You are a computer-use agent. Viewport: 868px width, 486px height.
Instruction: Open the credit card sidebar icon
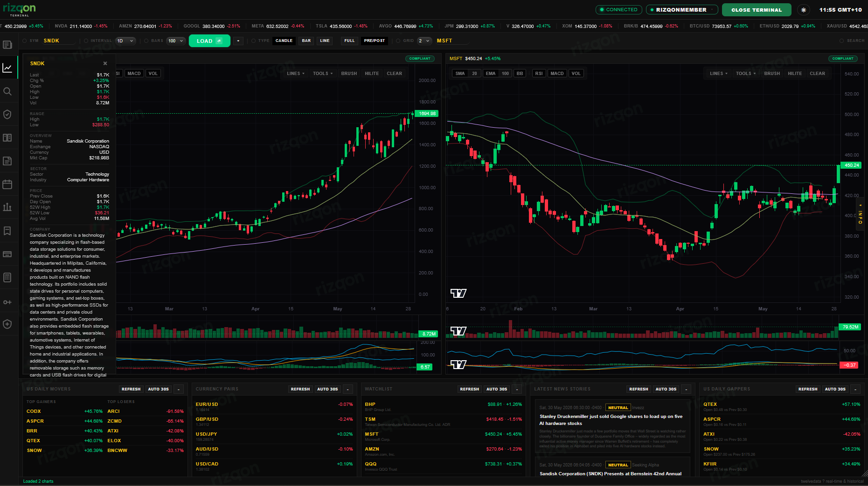click(x=7, y=254)
